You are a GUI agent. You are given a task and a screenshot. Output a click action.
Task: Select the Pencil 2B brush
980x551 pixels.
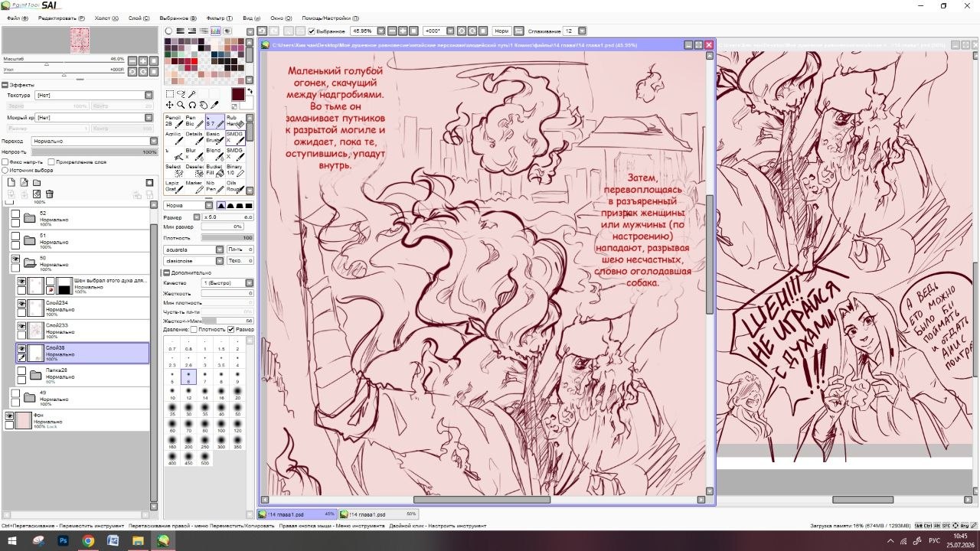pyautogui.click(x=173, y=121)
